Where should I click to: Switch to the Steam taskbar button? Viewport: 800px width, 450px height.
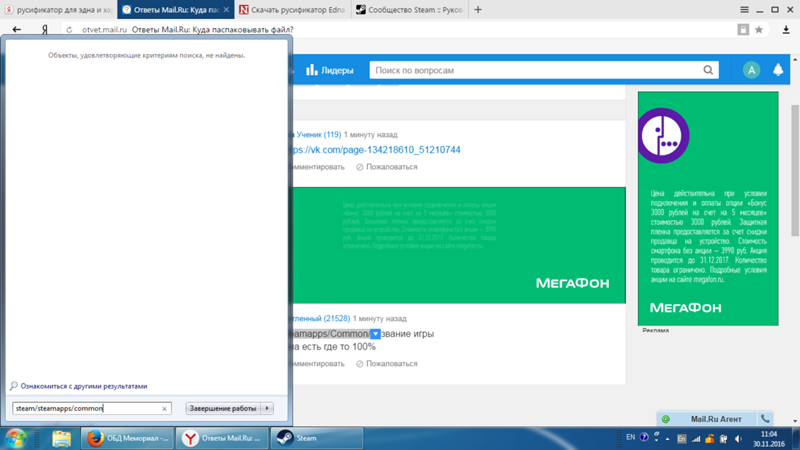click(x=317, y=438)
